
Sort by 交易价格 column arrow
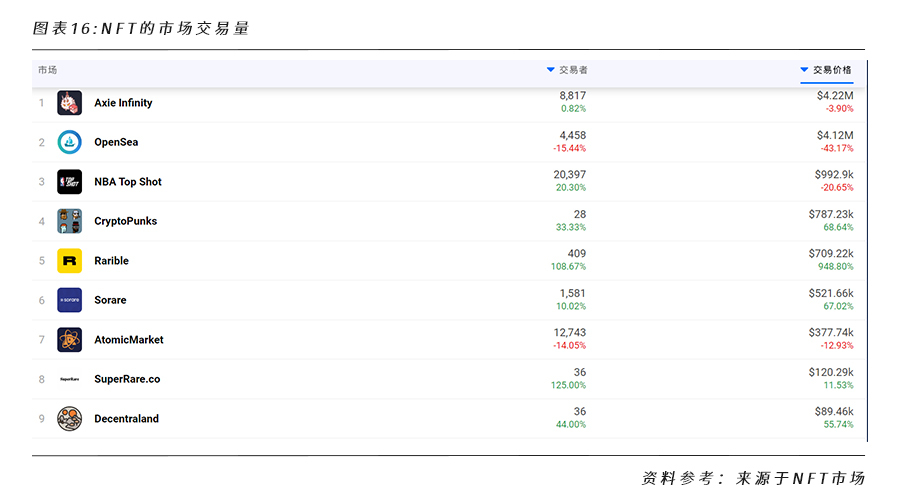(804, 70)
